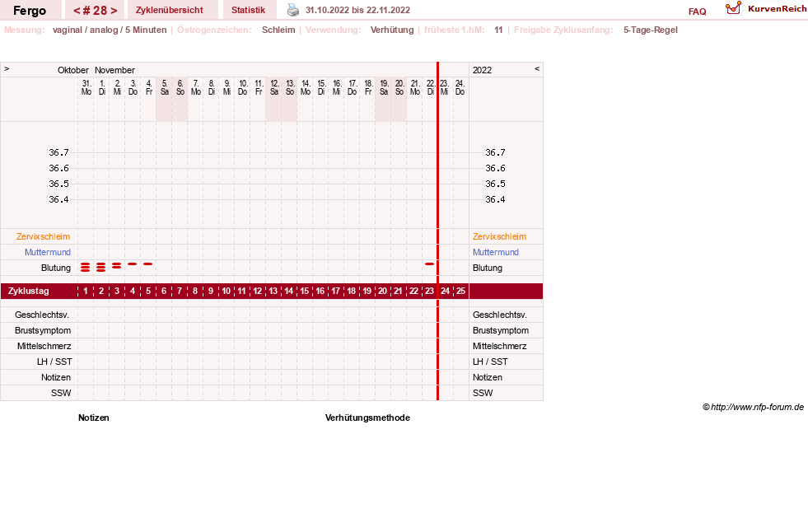This screenshot has width=808, height=532.
Task: Click the 'Schleim' Östrogenzeichen value
Action: [x=278, y=30]
